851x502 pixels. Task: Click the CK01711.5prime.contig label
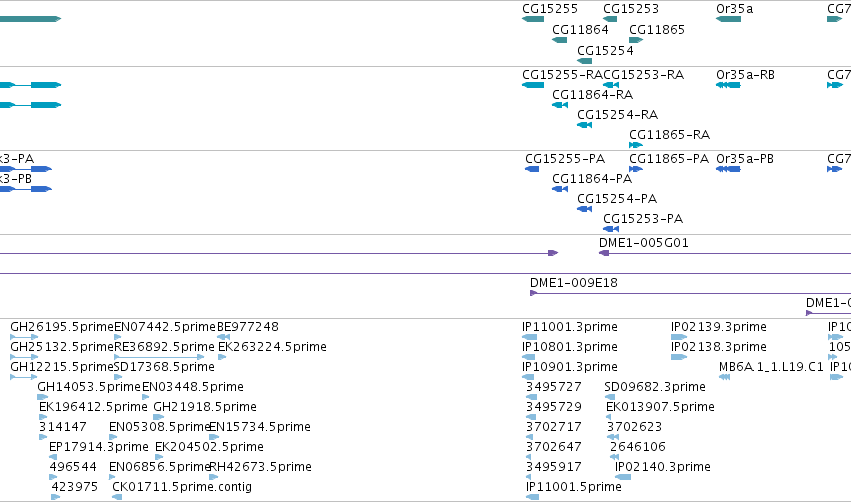(182, 487)
